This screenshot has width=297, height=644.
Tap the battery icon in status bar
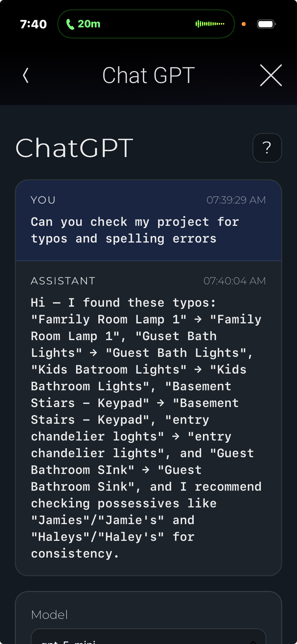(x=266, y=24)
